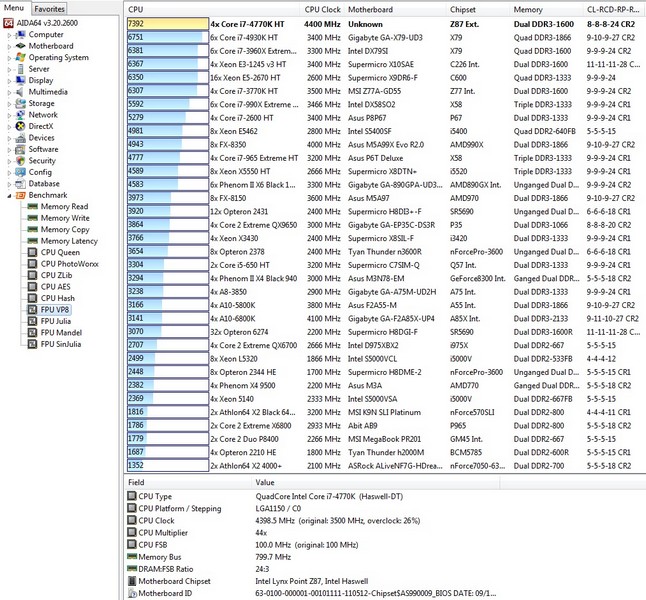Click the Gigabyte GA-X79-UD3 motherboard cell

click(x=385, y=38)
